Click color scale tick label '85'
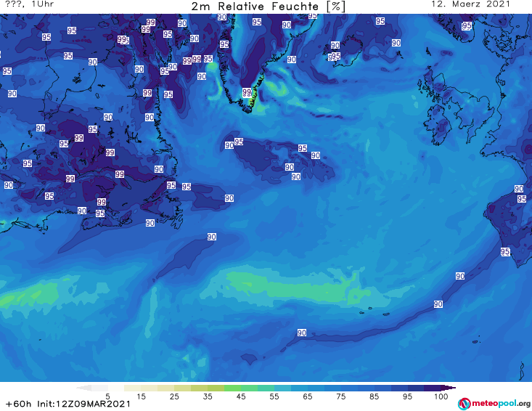The image size is (532, 411). tap(374, 396)
